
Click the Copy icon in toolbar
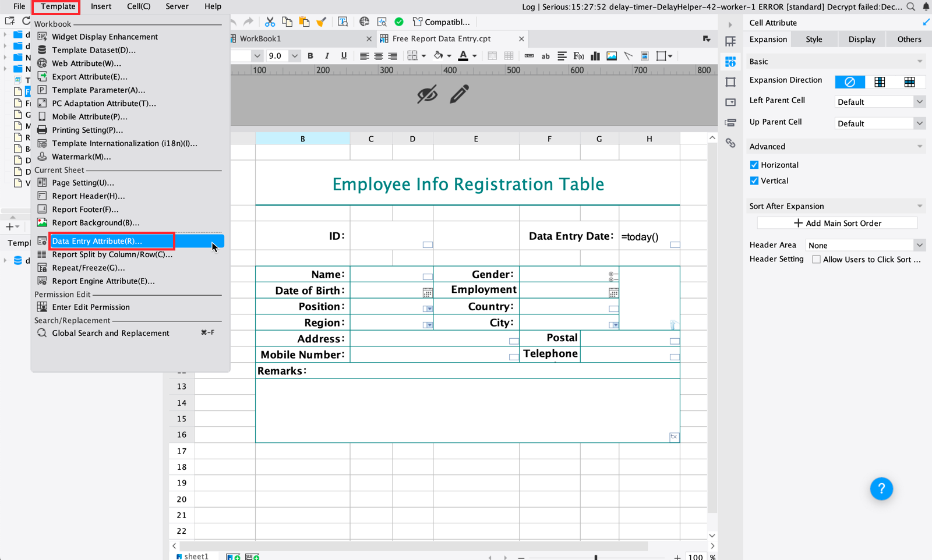[287, 22]
